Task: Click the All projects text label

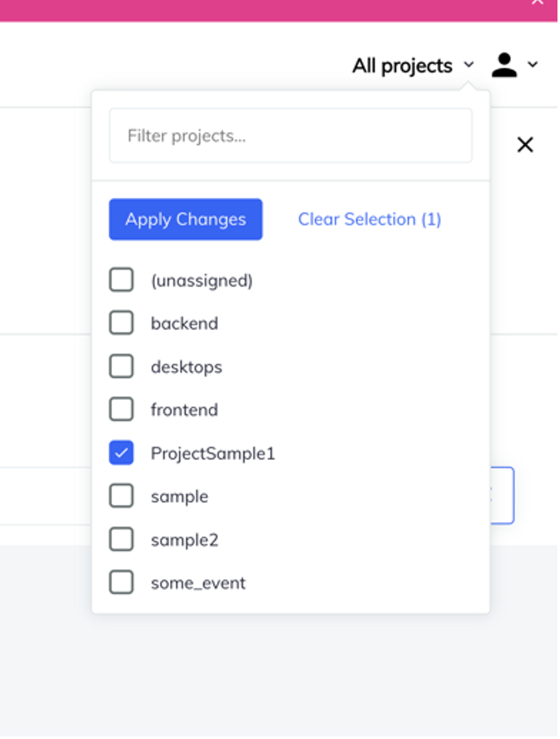Action: 402,65
